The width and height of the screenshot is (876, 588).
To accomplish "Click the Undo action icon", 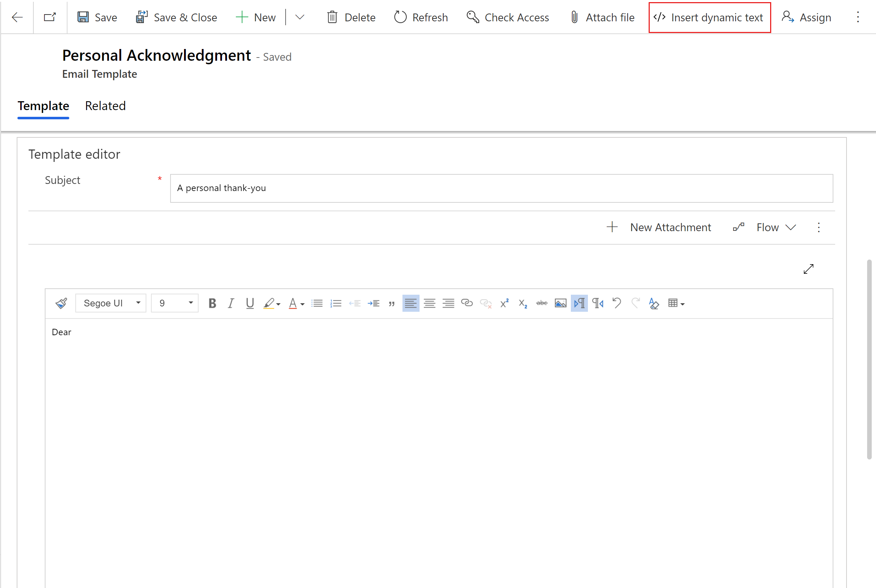I will tap(617, 303).
